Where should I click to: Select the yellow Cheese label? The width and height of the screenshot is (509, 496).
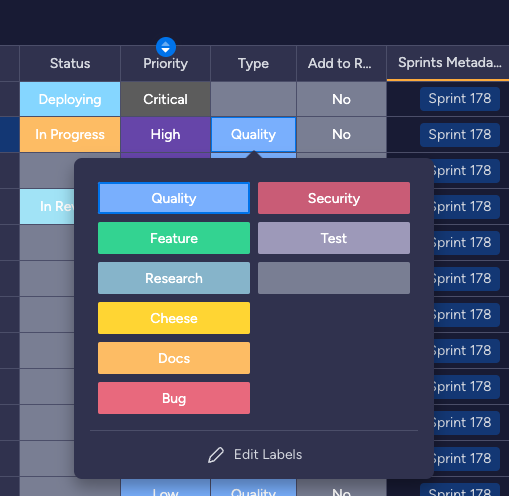click(174, 318)
